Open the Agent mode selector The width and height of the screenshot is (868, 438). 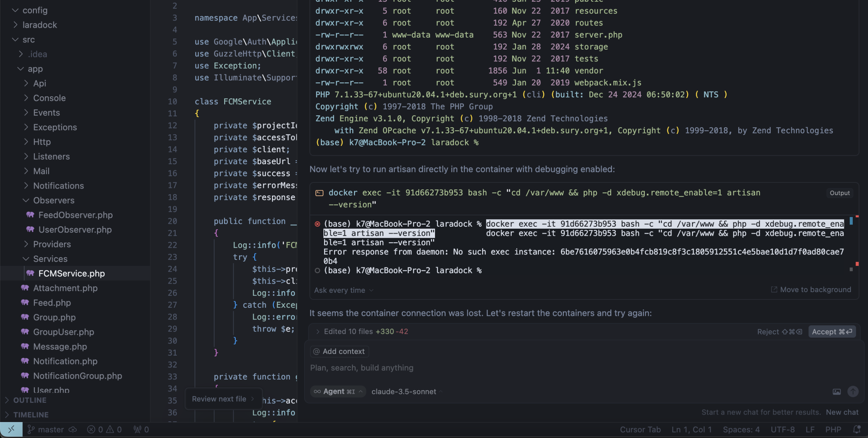point(338,392)
